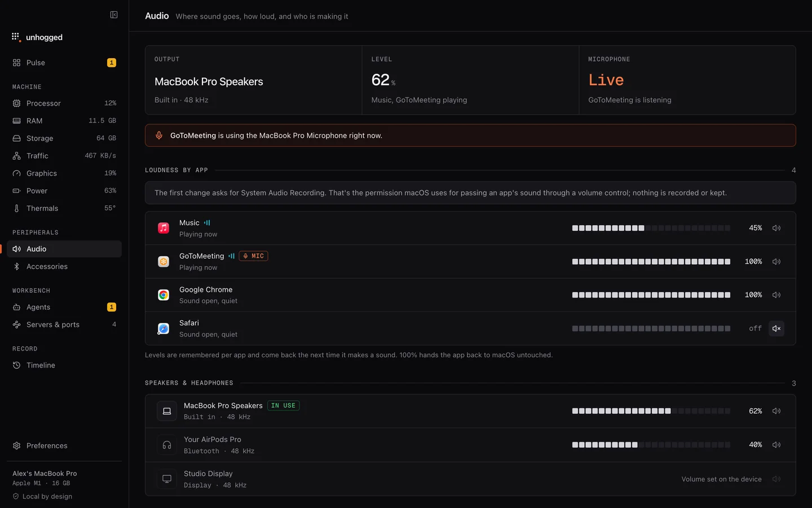The width and height of the screenshot is (812, 508).
Task: Click the microphone icon in the alert banner
Action: pos(159,135)
